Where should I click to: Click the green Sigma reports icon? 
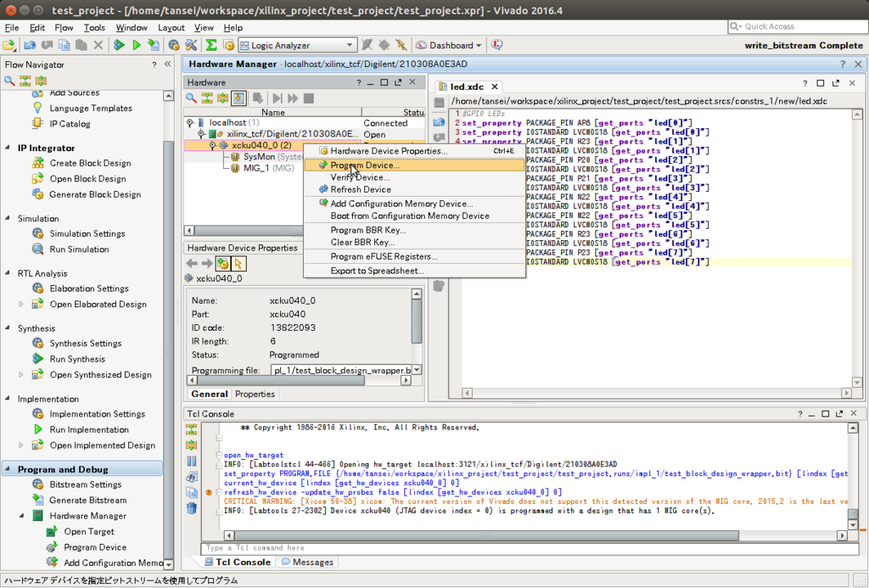(x=211, y=46)
